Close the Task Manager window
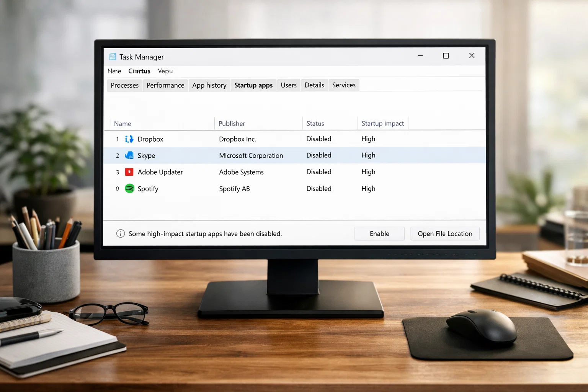The width and height of the screenshot is (588, 392). point(472,56)
